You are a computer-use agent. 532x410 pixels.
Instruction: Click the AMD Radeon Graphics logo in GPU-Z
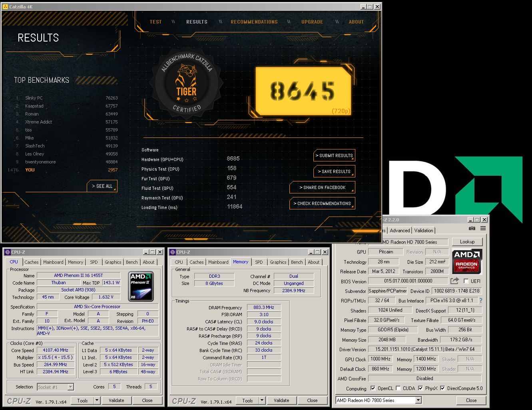pos(467,261)
